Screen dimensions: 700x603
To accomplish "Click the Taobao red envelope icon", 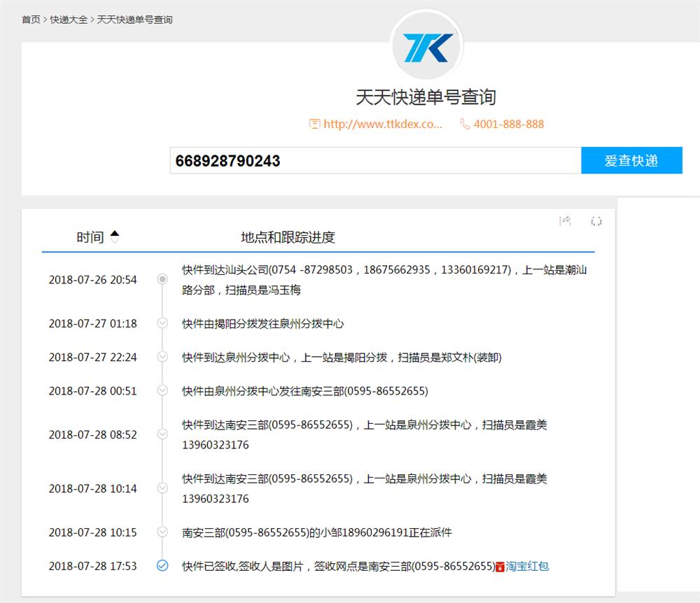I will [x=500, y=567].
